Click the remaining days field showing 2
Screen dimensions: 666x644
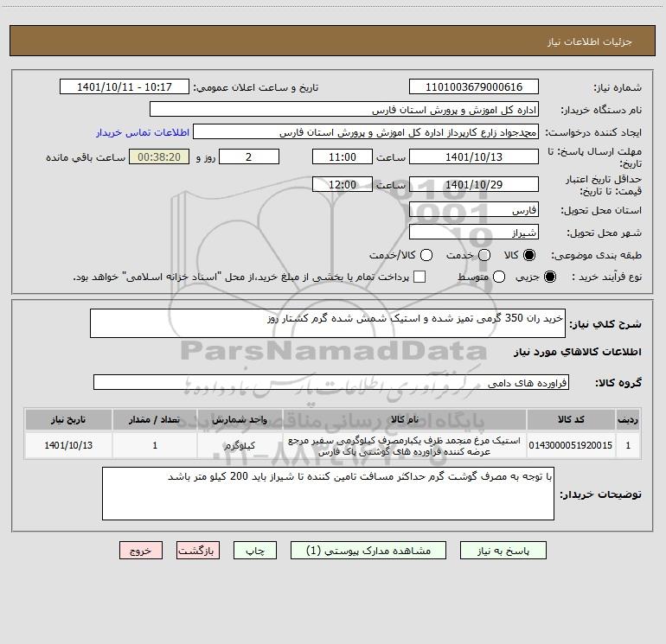pos(249,156)
